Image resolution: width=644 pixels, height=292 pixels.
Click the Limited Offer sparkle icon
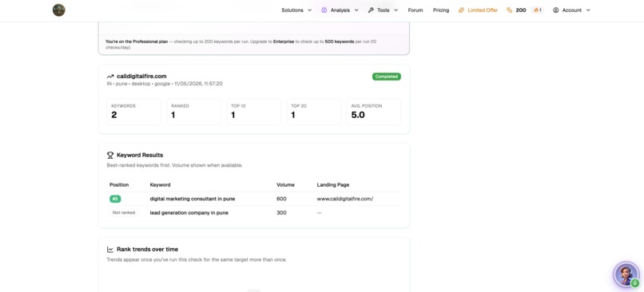pos(461,10)
